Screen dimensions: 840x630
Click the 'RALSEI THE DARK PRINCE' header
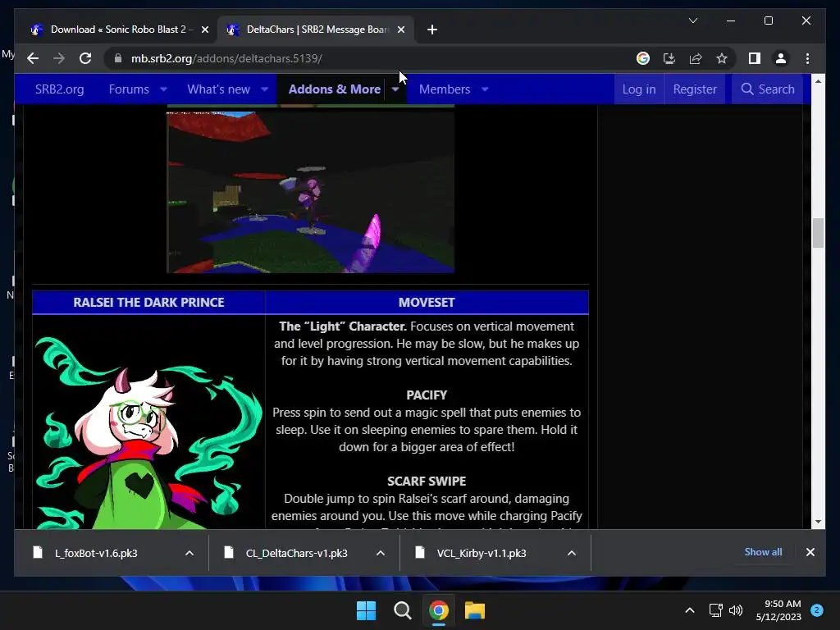point(148,302)
